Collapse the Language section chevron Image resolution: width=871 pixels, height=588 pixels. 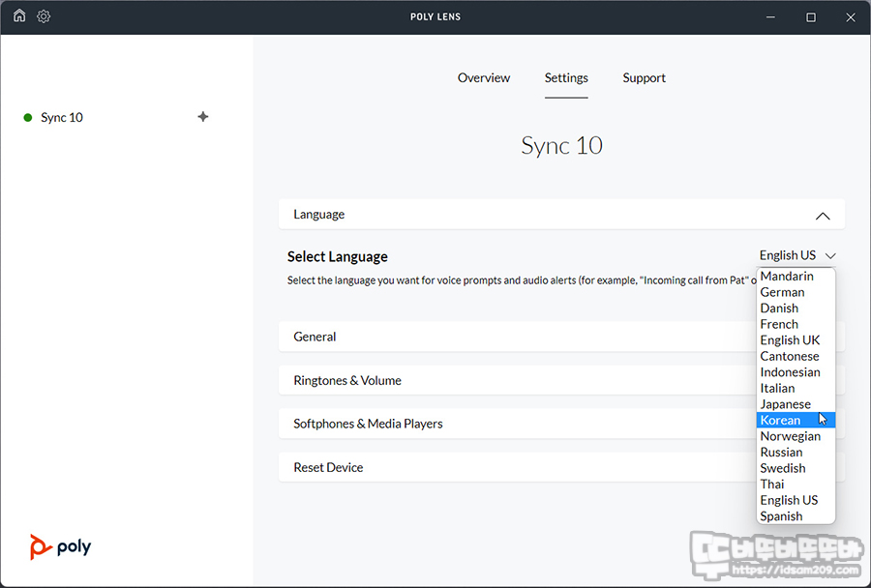(x=823, y=216)
